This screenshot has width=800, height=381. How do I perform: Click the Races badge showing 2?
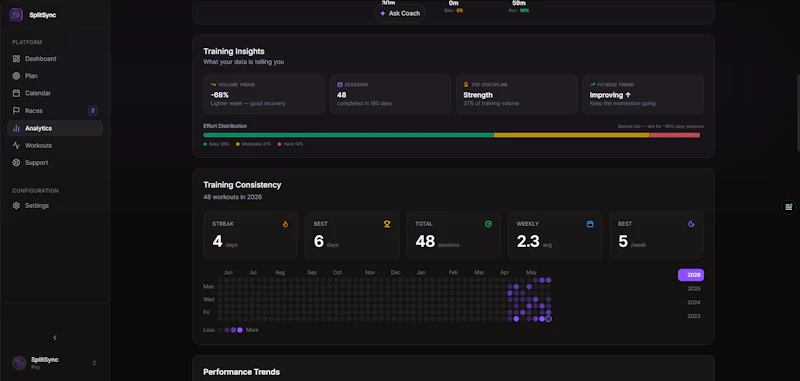pyautogui.click(x=92, y=111)
